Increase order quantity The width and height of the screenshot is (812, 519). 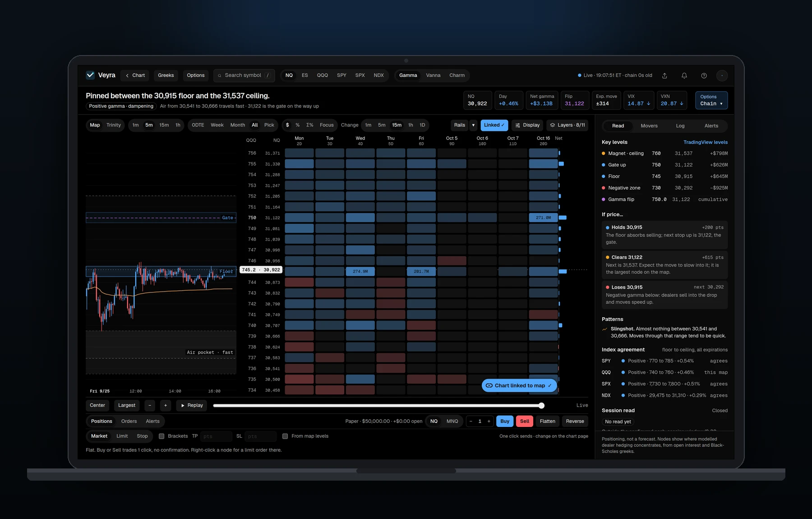(489, 421)
